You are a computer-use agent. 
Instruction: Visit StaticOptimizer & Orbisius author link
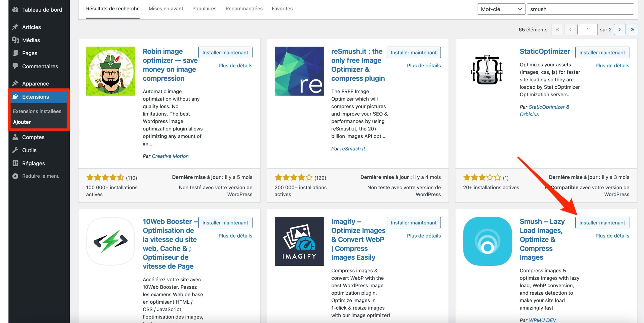(x=545, y=111)
